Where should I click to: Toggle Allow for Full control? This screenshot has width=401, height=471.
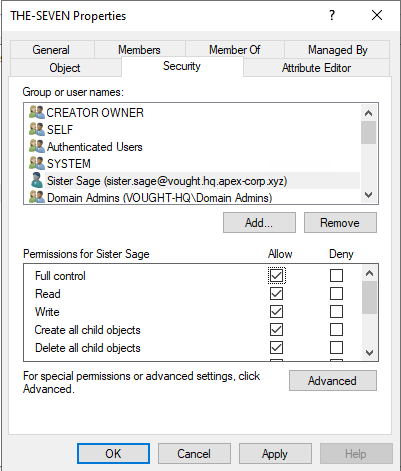coord(276,276)
